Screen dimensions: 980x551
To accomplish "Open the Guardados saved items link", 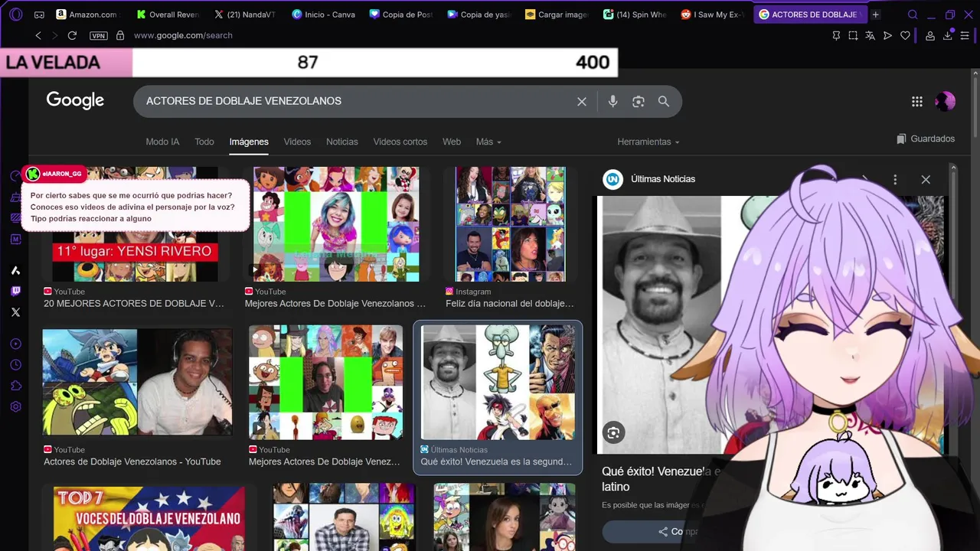I will click(926, 139).
